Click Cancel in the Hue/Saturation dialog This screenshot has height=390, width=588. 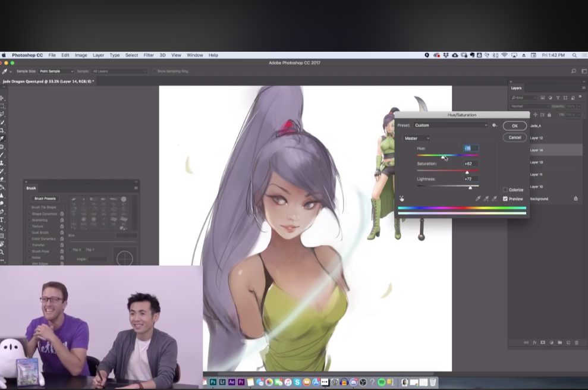515,137
